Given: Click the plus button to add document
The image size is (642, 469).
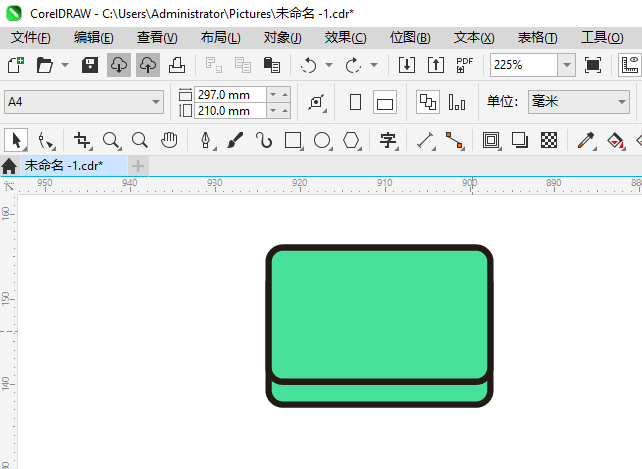Looking at the screenshot, I should point(138,166).
